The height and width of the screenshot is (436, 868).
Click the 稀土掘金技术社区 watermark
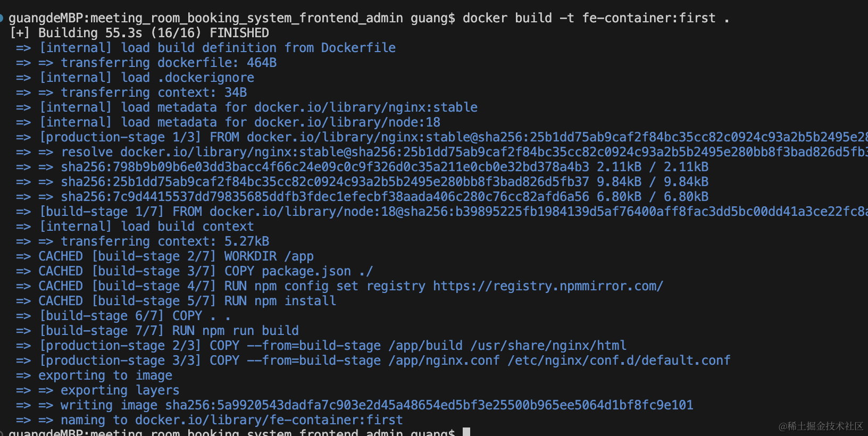pyautogui.click(x=821, y=426)
